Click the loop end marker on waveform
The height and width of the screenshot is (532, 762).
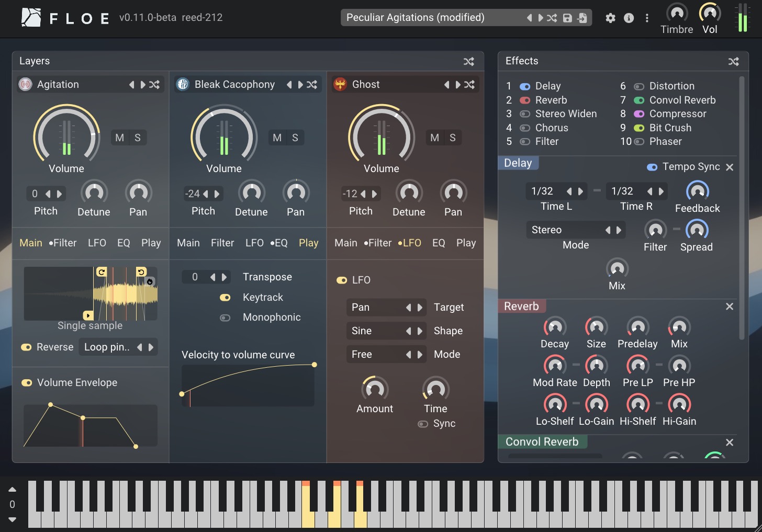(141, 272)
